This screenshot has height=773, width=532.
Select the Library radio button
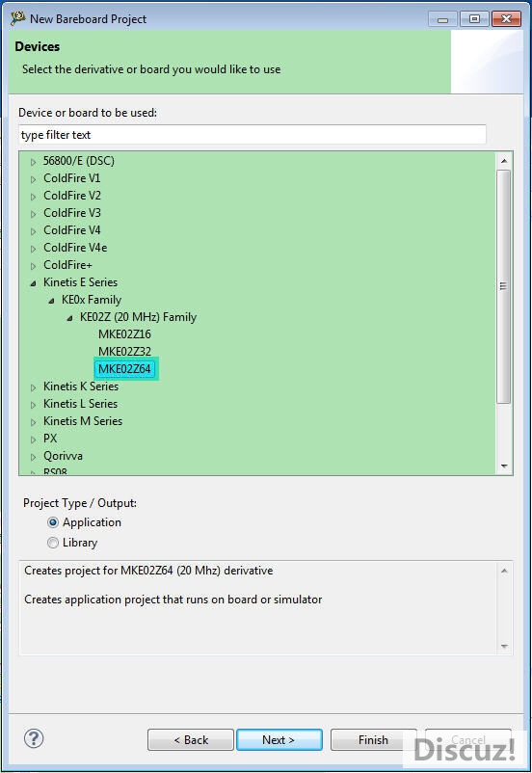click(53, 543)
